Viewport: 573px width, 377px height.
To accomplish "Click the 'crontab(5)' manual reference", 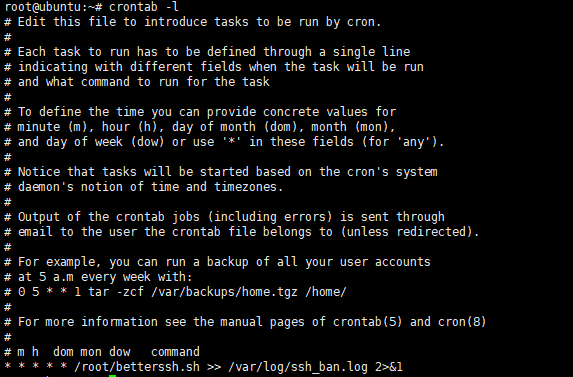I will click(x=367, y=321).
